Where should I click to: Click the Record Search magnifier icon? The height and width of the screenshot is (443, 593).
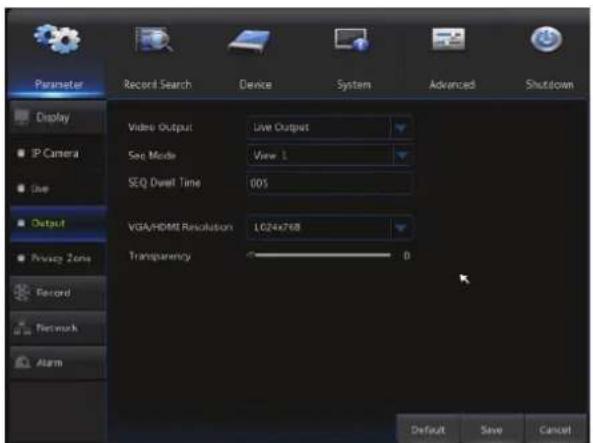[x=154, y=39]
